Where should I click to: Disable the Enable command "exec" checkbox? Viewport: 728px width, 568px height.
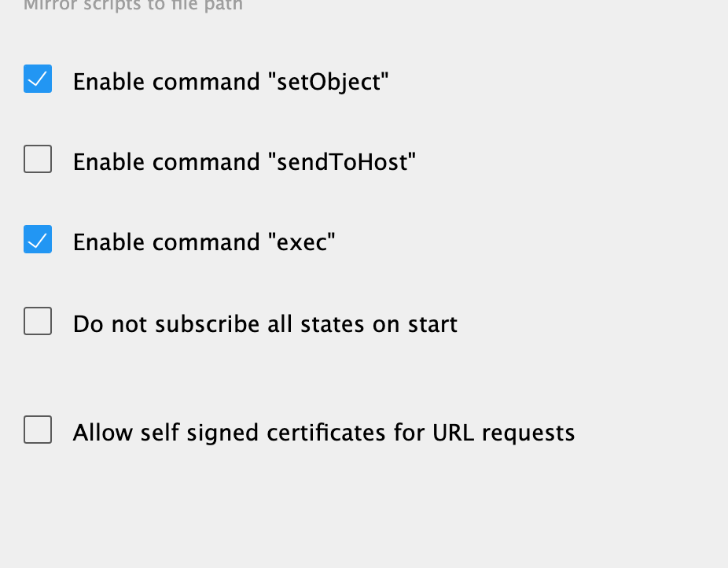[x=38, y=240]
